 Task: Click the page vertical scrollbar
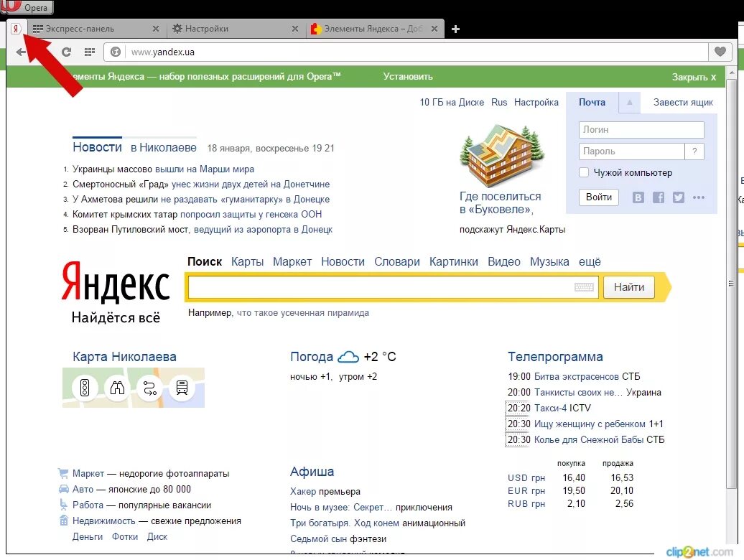(x=731, y=284)
